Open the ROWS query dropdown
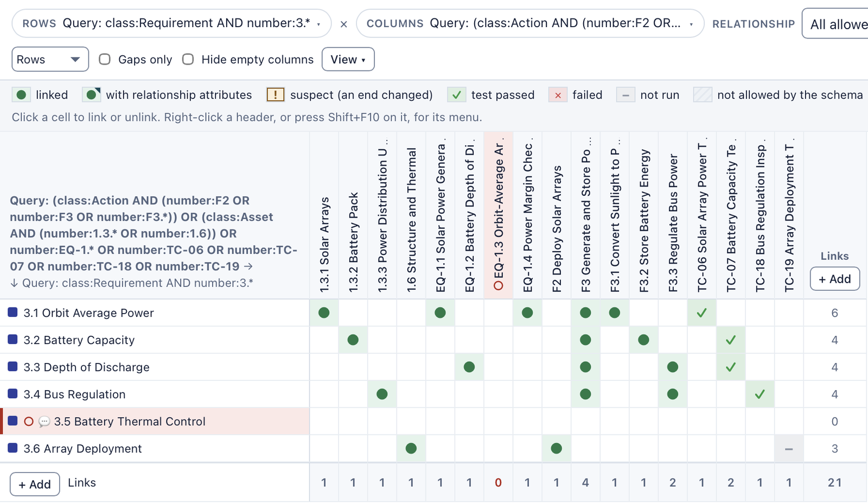Screen dimensions: 868x504 (x=171, y=23)
